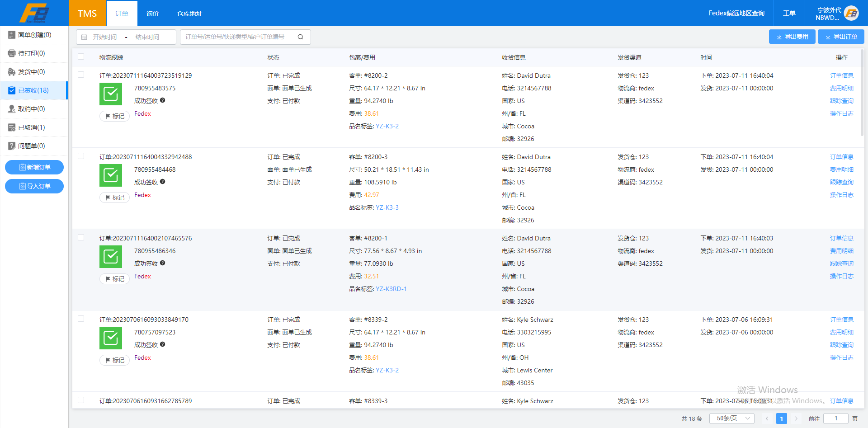The width and height of the screenshot is (868, 428).
Task: Open 订单信息 for customer order #8200-2
Action: tap(841, 75)
